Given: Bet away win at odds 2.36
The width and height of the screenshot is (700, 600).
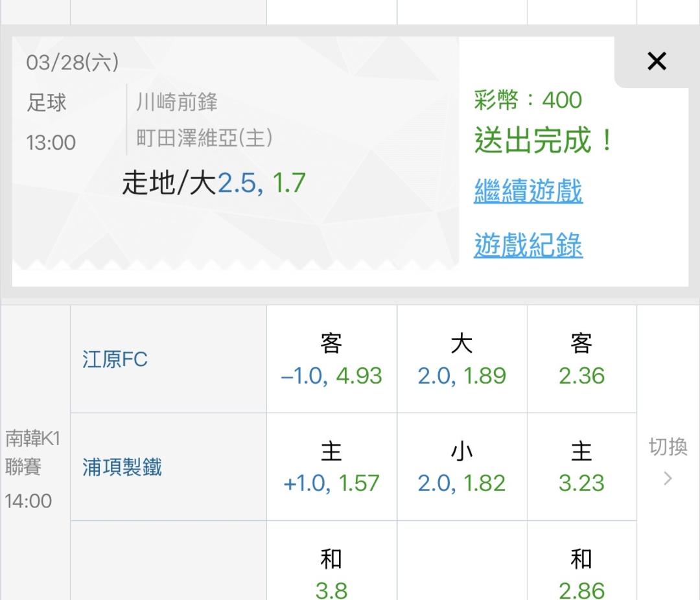Looking at the screenshot, I should click(x=581, y=360).
